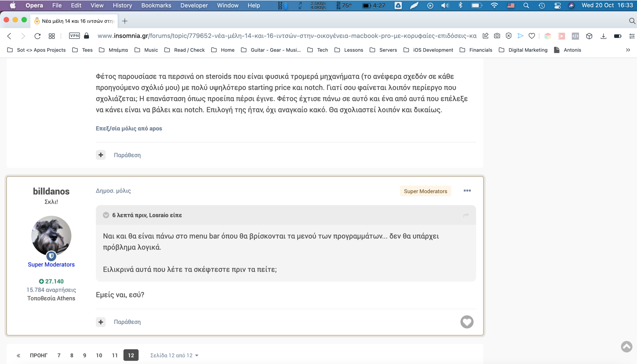Open the three-dot options on billdanos post
This screenshot has width=637, height=364.
467,191
